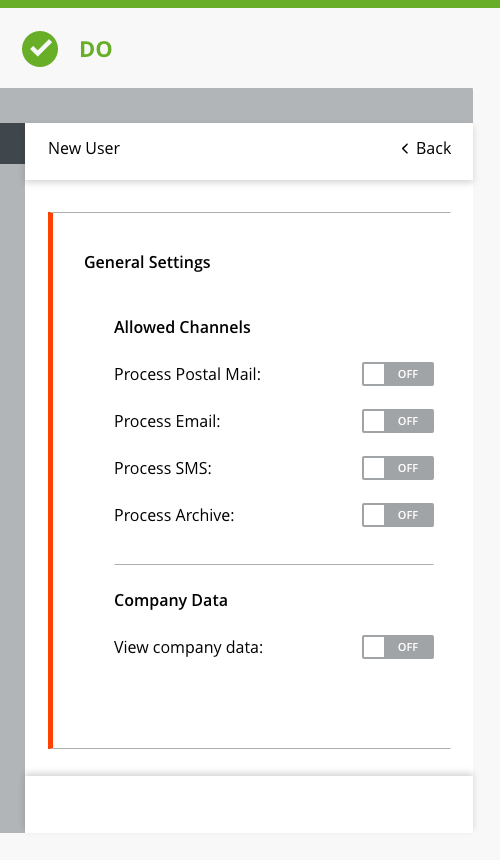Click the dark sidebar strip at left edge
Viewport: 500px width, 860px height.
pos(12,143)
